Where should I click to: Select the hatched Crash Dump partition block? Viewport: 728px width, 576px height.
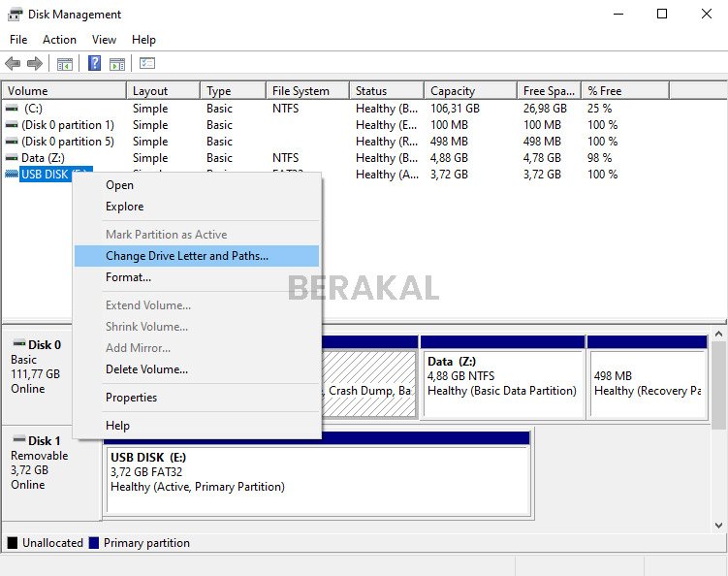click(x=369, y=377)
